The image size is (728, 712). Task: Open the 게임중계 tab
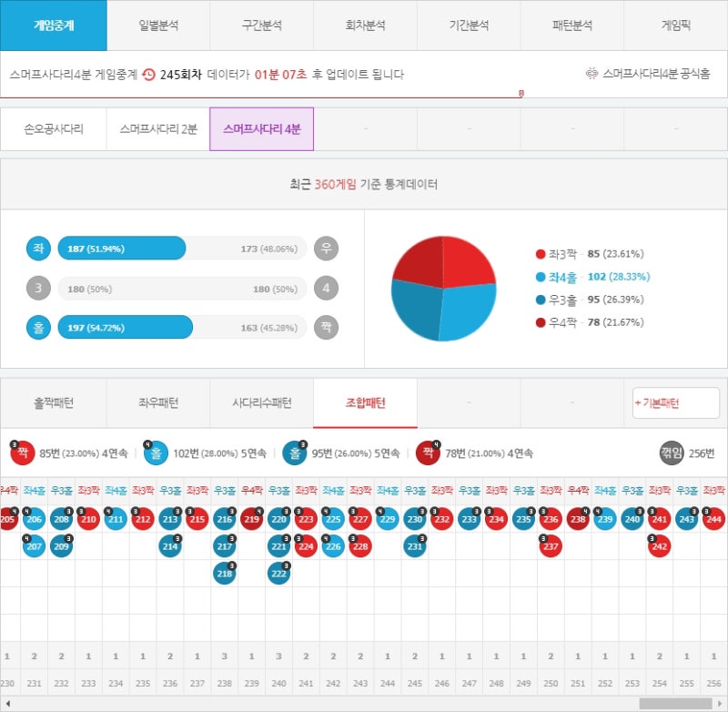tap(54, 25)
